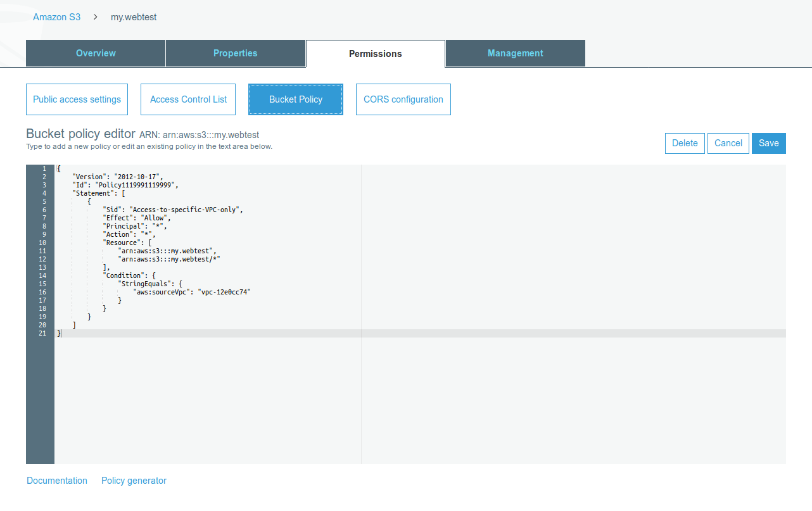Viewport: 812px width, 511px height.
Task: Select the Bucket Policy section
Action: click(x=295, y=99)
